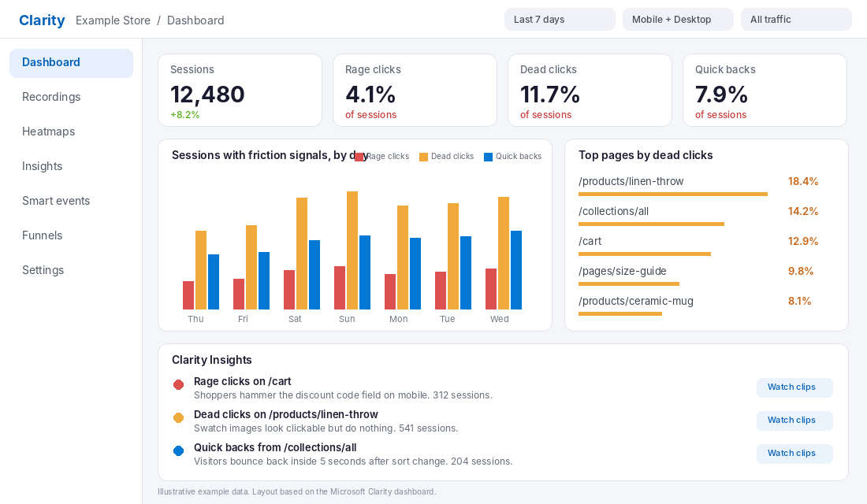The height and width of the screenshot is (504, 867).
Task: Watch clips for Quick backs from /collections/all
Action: [x=794, y=453]
